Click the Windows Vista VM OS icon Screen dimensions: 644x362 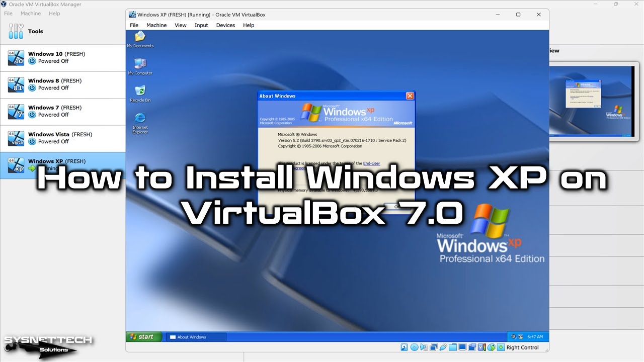tap(16, 138)
